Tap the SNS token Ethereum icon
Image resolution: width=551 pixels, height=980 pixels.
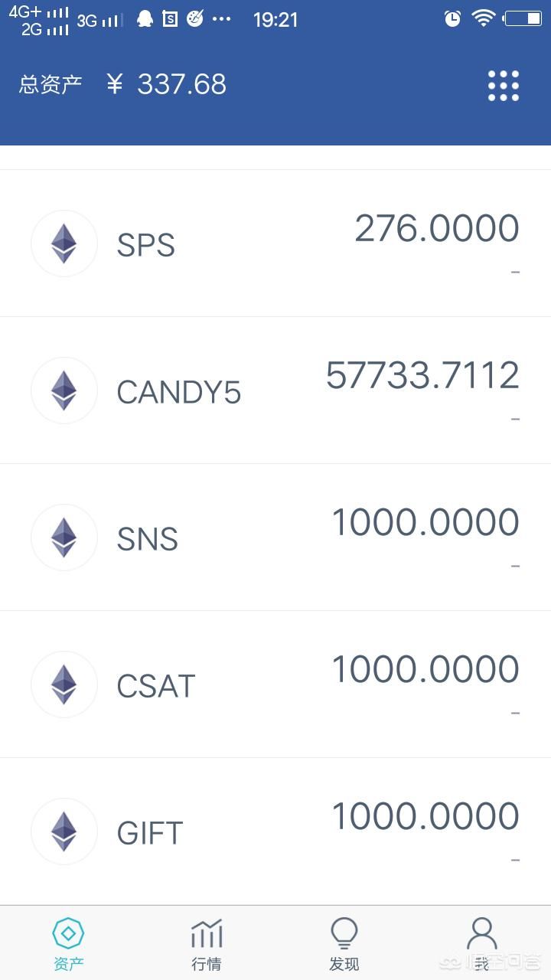pyautogui.click(x=64, y=537)
